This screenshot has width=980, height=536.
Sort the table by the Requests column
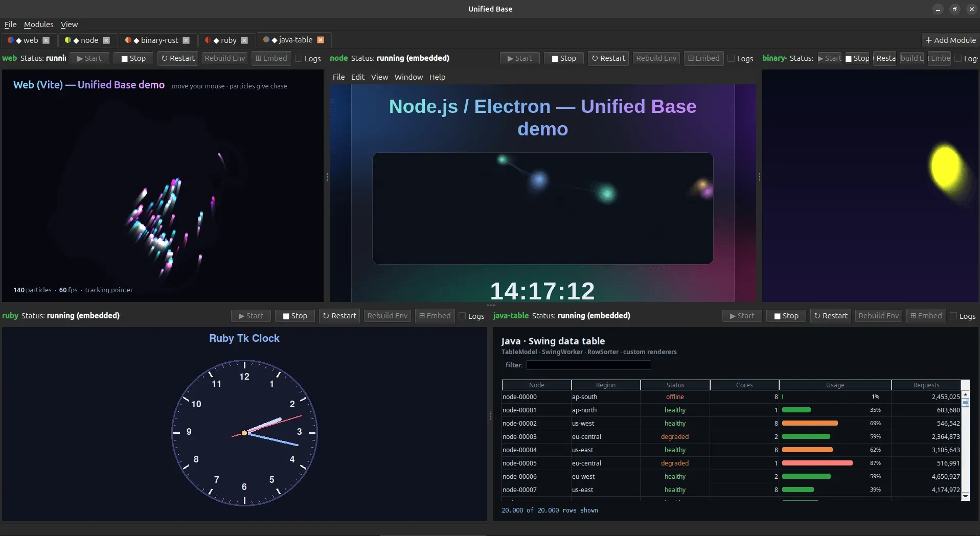click(926, 385)
